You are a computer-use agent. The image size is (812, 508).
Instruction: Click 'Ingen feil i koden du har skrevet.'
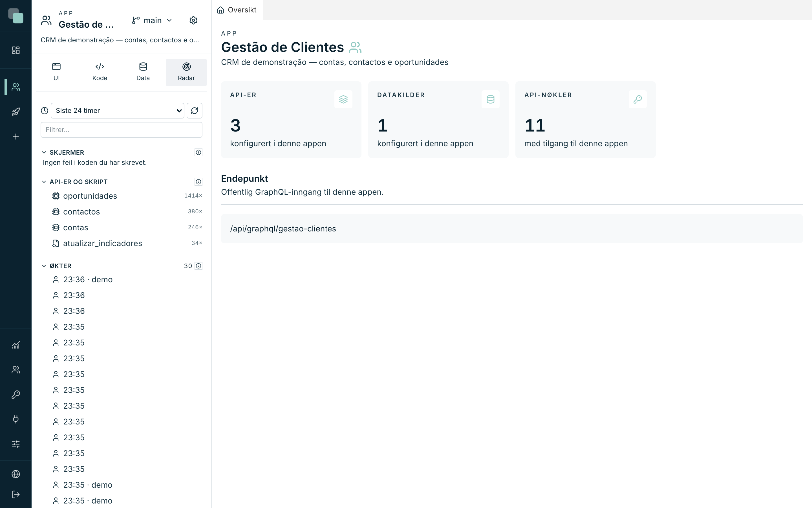pyautogui.click(x=95, y=163)
